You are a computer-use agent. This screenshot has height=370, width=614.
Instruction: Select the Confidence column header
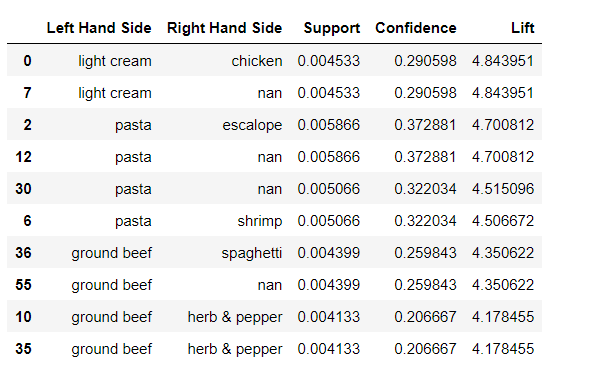(x=416, y=28)
